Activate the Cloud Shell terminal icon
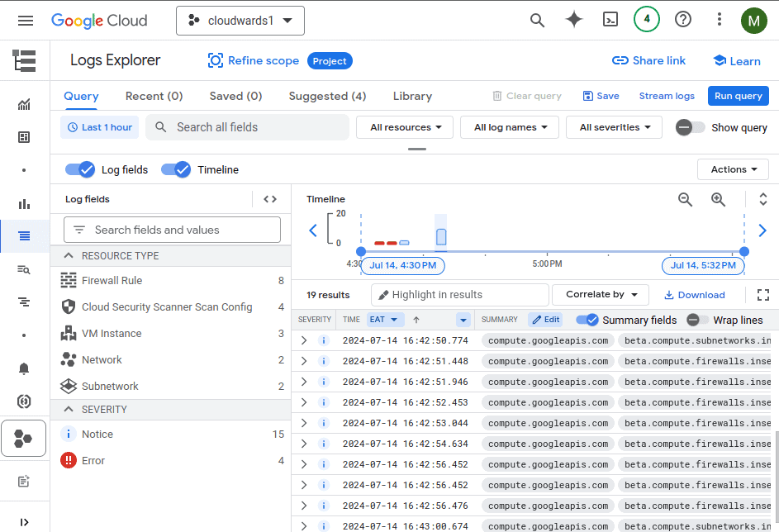 pyautogui.click(x=610, y=20)
